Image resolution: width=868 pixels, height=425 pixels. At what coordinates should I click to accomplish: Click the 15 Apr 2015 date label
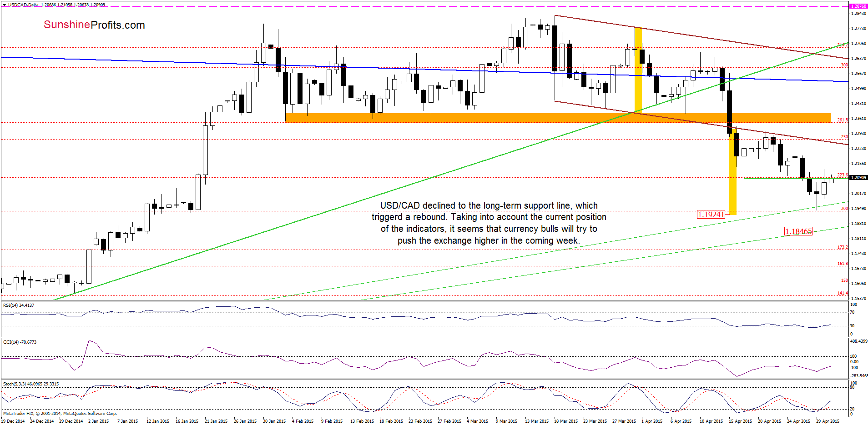click(x=740, y=421)
